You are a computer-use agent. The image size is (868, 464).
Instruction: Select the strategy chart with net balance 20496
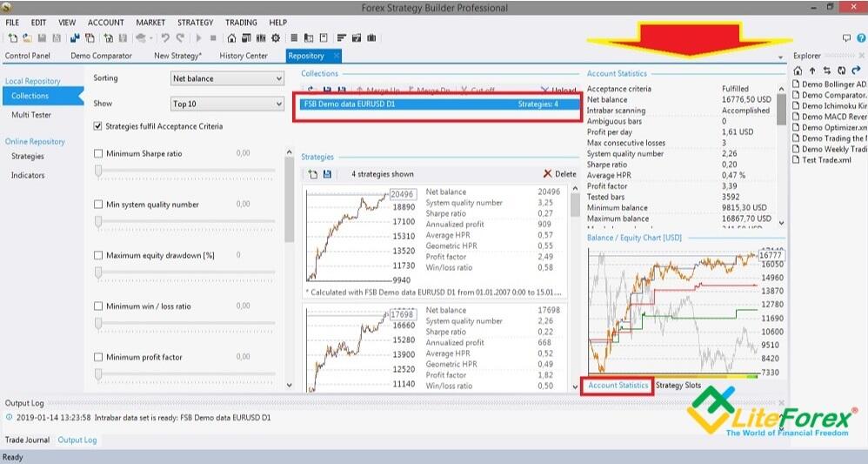tap(362, 236)
